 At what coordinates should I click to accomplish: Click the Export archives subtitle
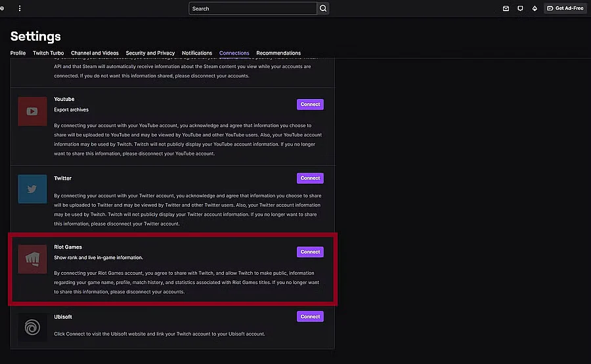point(71,110)
